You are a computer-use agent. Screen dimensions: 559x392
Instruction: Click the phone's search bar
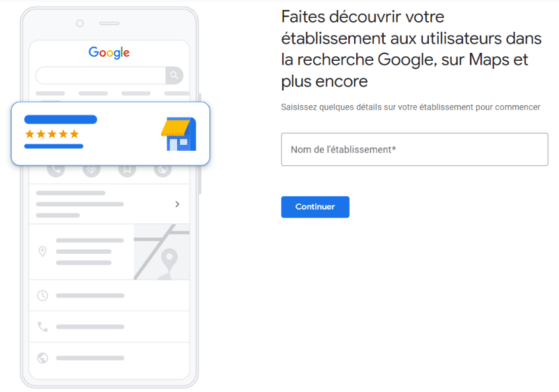click(x=99, y=75)
